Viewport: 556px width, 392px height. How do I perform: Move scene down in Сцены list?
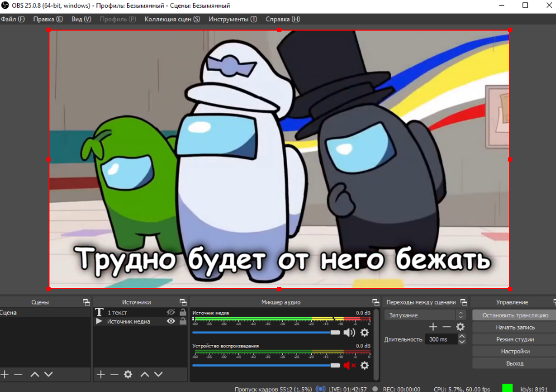[x=49, y=374]
